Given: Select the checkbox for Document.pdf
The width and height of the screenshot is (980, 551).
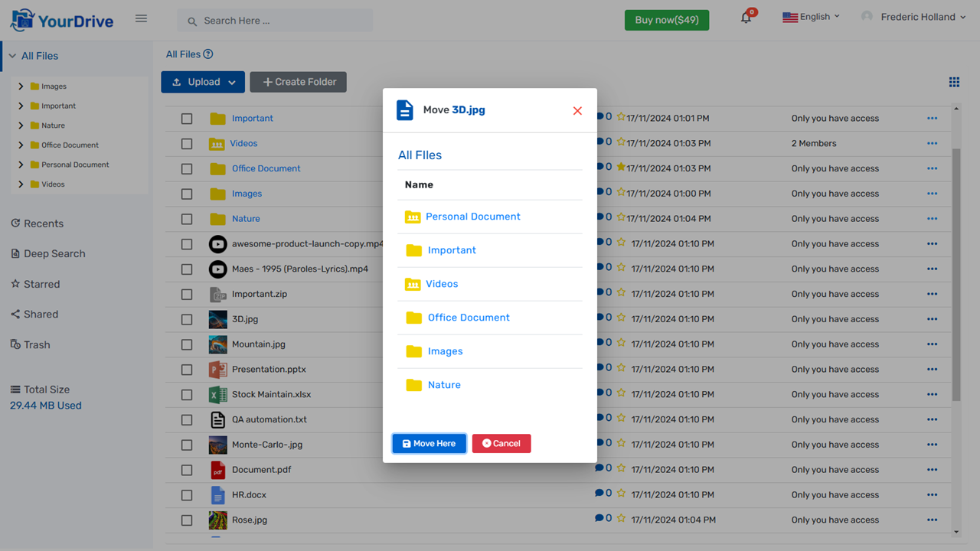Looking at the screenshot, I should 186,469.
